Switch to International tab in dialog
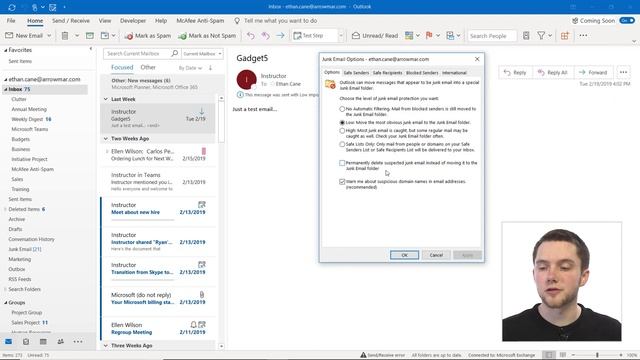This screenshot has height=360, width=640. coord(454,73)
